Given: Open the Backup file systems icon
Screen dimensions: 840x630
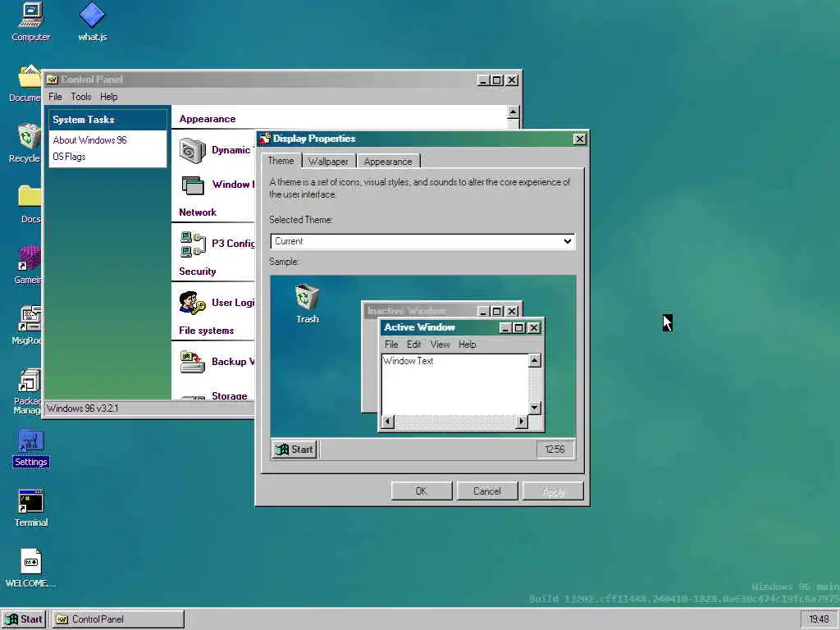Looking at the screenshot, I should click(x=192, y=362).
